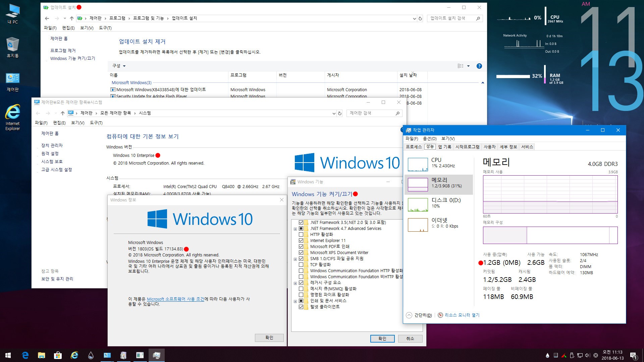Open Microsoft Store from the taskbar
The image size is (644, 362).
[58, 355]
